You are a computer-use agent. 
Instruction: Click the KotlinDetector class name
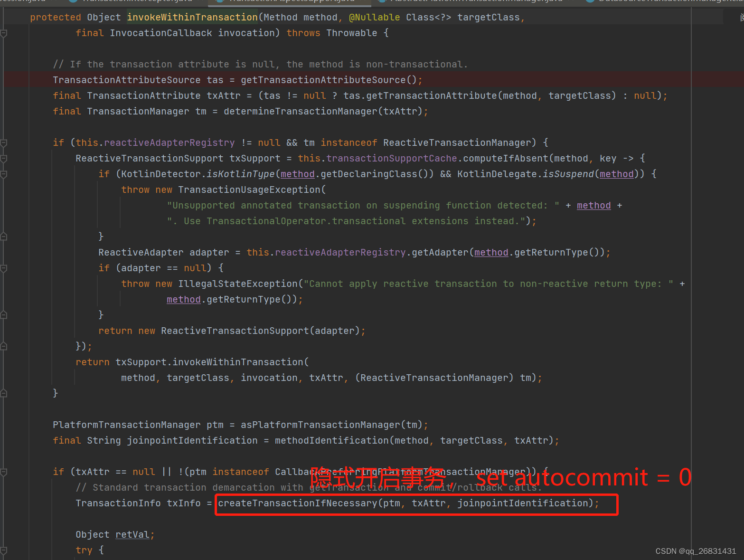click(x=161, y=174)
